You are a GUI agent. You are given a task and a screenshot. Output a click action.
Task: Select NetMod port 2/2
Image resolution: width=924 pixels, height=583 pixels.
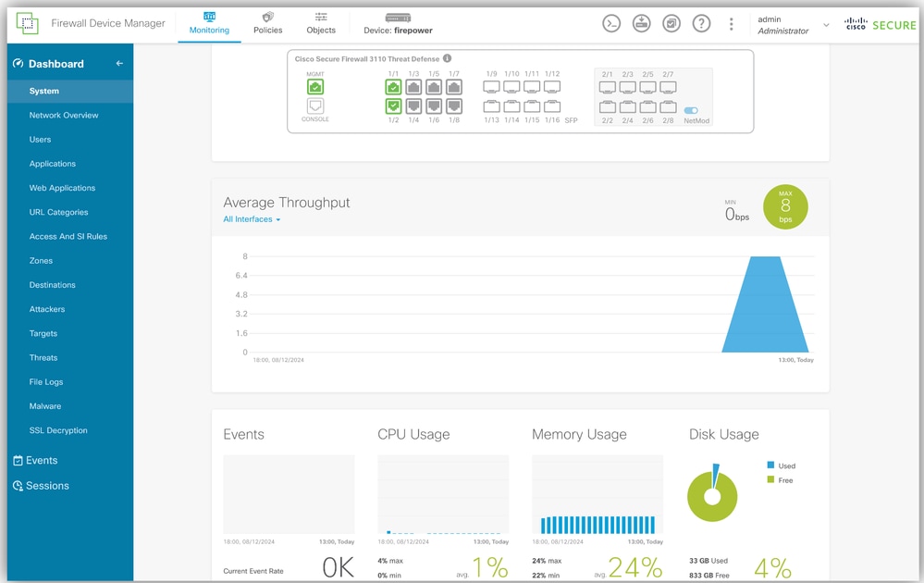[608, 106]
